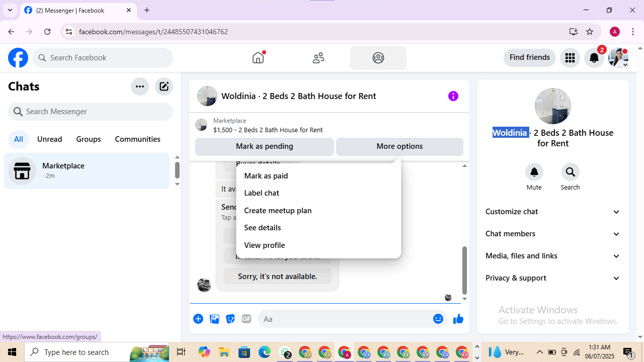Open Windows Start menu

pos(12,352)
